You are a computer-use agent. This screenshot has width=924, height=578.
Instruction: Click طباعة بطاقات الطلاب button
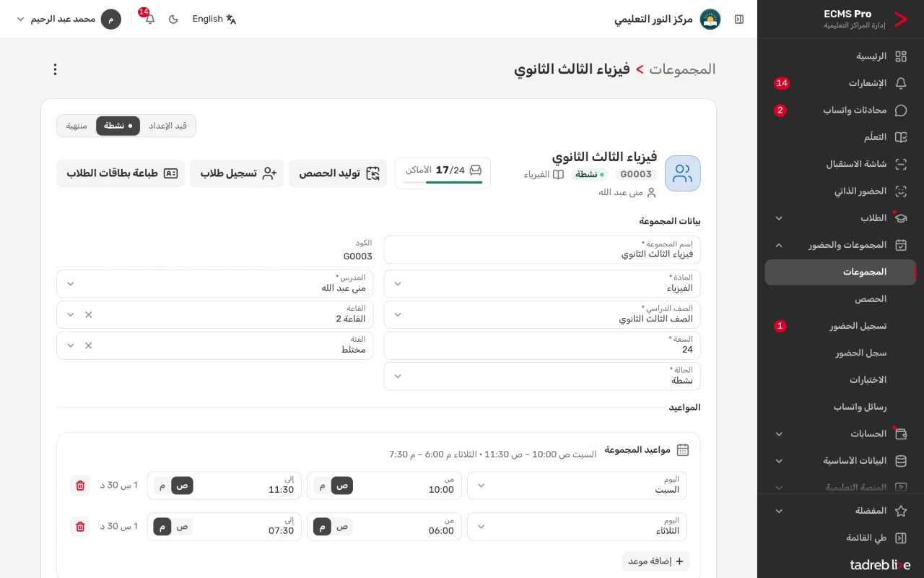[x=121, y=173]
